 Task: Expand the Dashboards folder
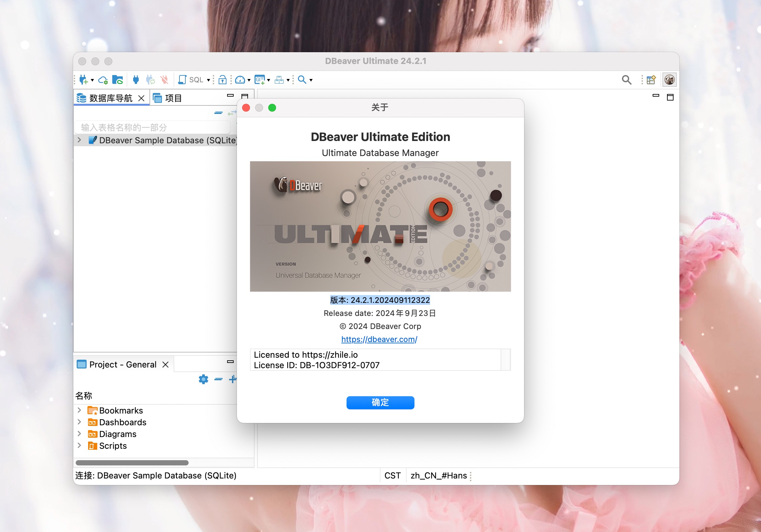point(79,422)
